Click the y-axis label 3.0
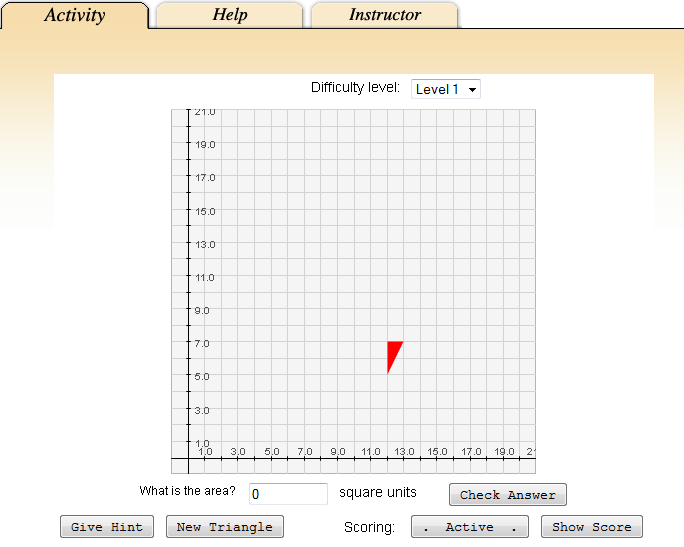Viewport: 684px width, 547px height. tap(202, 410)
